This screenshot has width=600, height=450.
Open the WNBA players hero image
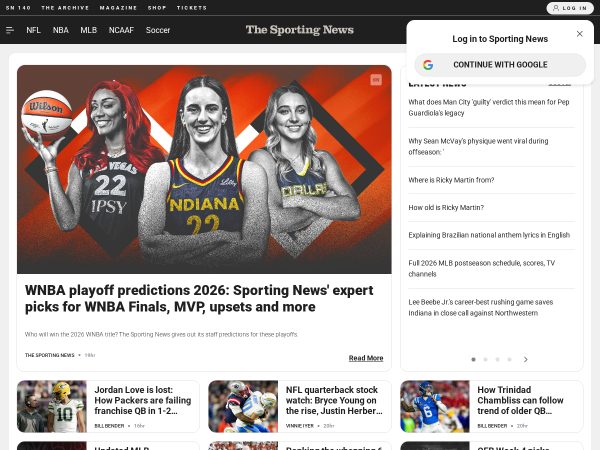[x=204, y=169]
